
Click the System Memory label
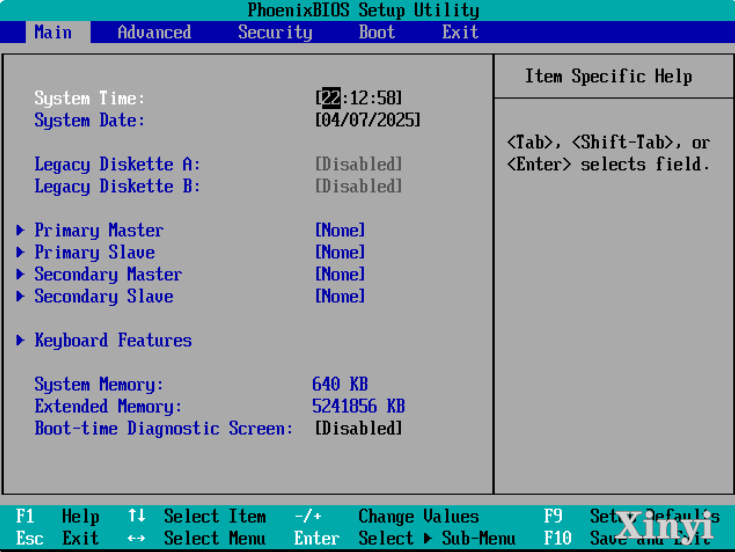(x=99, y=385)
